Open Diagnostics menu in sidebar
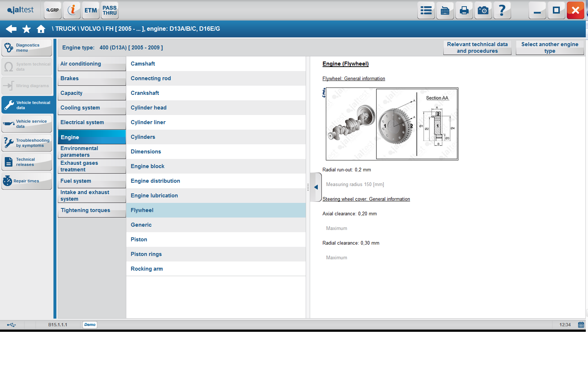Viewport: 588px width, 375px height. pyautogui.click(x=27, y=48)
